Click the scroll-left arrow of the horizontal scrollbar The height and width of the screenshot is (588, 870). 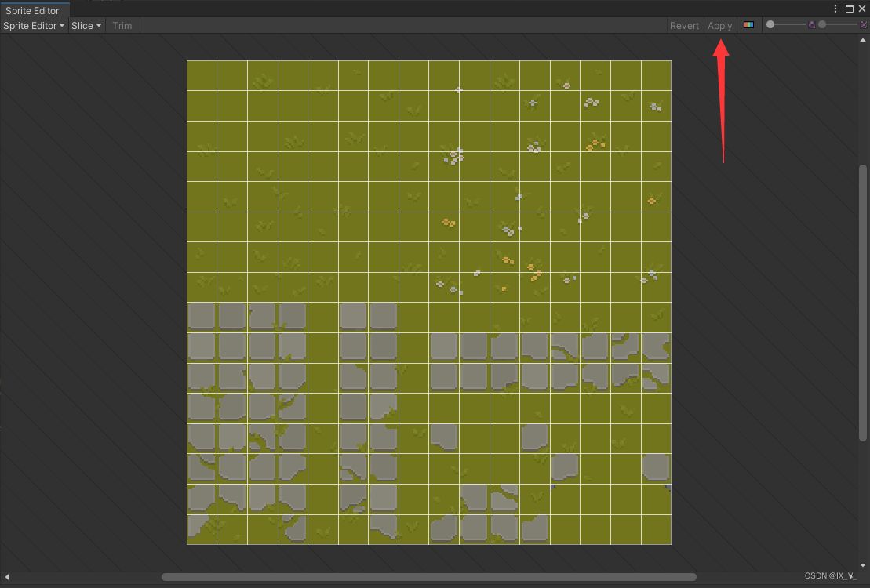point(6,577)
